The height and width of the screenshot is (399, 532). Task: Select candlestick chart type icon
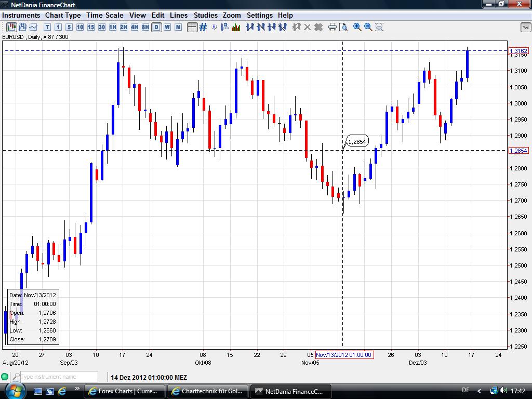[11, 27]
